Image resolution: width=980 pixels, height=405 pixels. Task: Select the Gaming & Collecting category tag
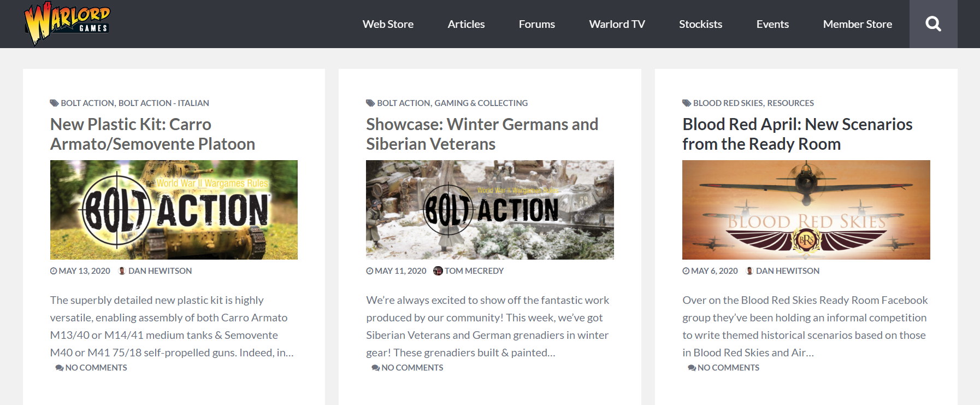coord(481,103)
